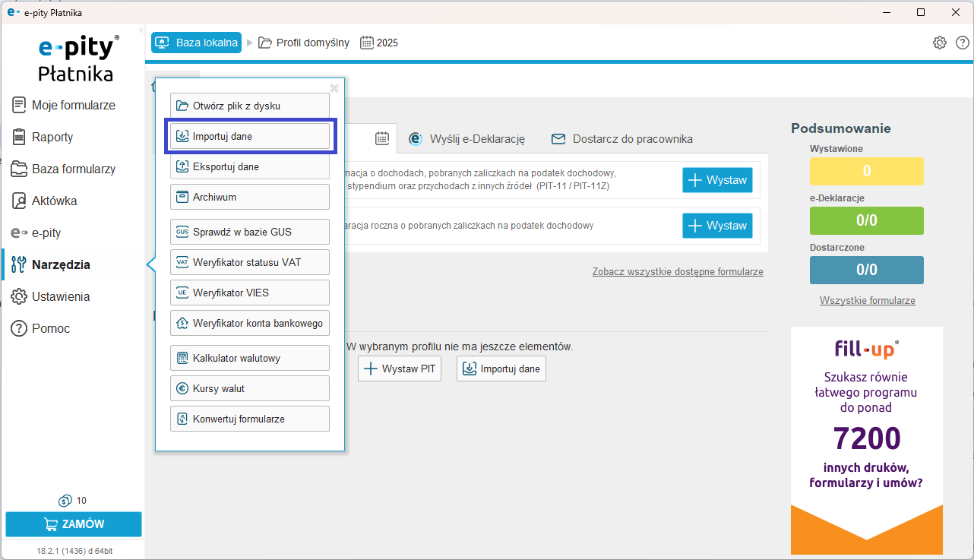Open the help question mark icon
Image resolution: width=974 pixels, height=560 pixels.
click(x=962, y=43)
